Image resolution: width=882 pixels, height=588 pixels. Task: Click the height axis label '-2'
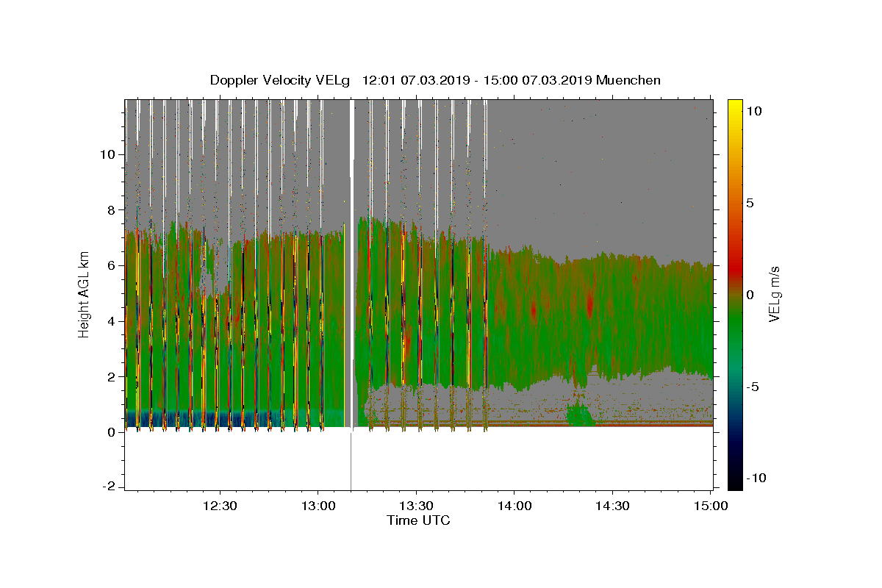[110, 487]
